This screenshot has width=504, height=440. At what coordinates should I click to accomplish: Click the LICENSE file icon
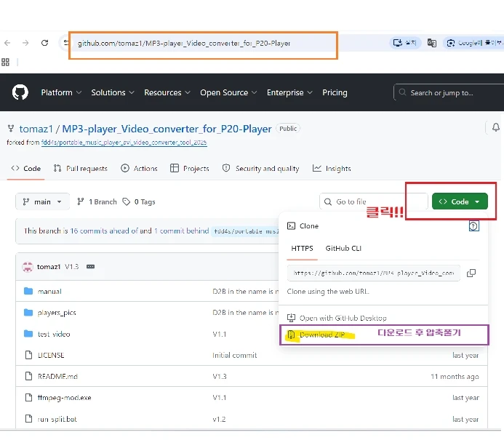[x=28, y=355]
